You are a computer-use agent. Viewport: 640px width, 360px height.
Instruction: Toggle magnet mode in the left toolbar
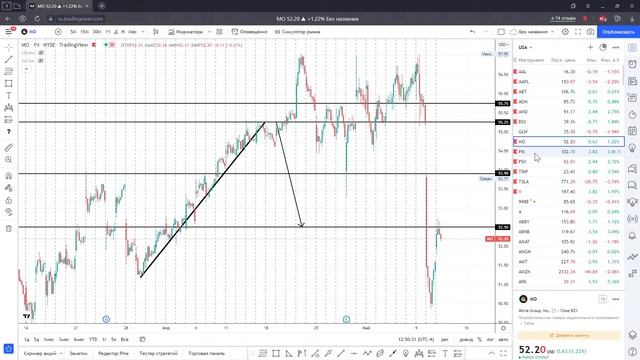9,176
